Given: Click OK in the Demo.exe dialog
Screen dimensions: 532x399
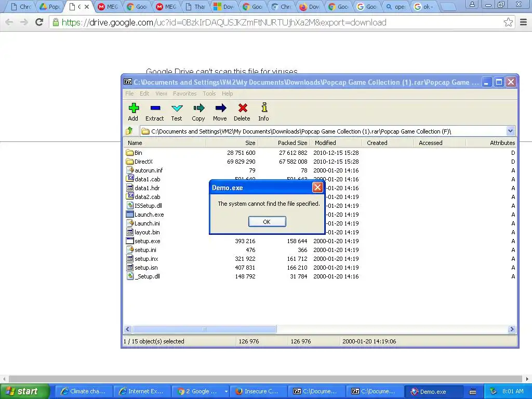Looking at the screenshot, I should point(267,221).
